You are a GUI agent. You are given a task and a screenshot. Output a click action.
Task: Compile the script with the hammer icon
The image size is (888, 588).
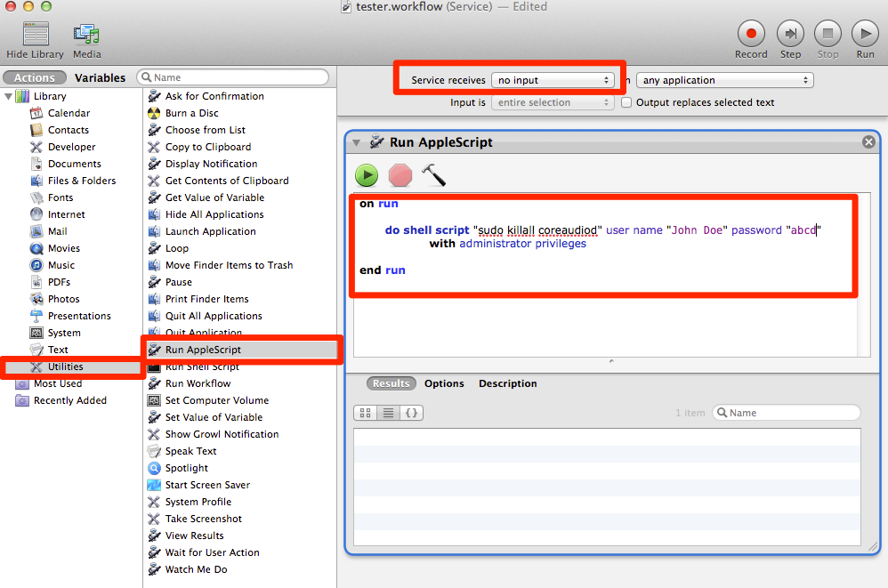434,175
